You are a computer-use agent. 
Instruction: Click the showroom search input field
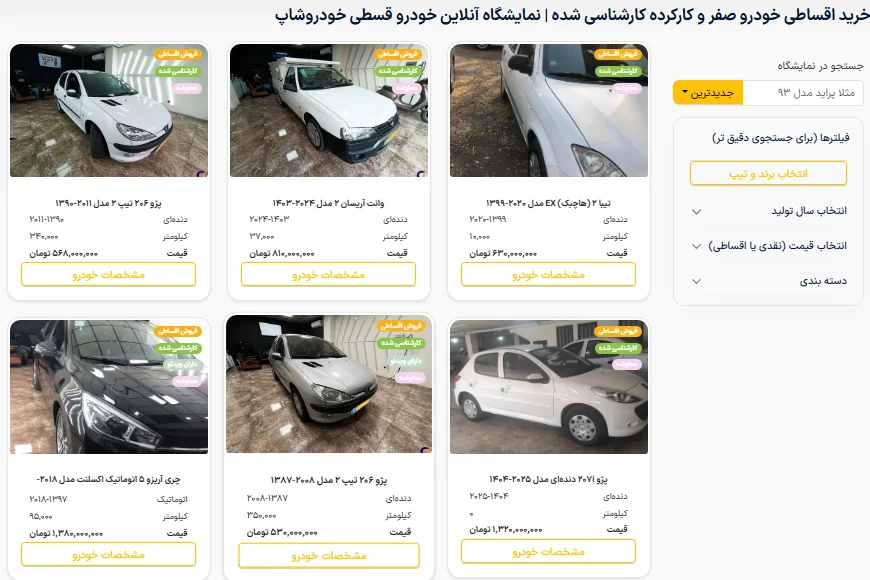(x=803, y=93)
